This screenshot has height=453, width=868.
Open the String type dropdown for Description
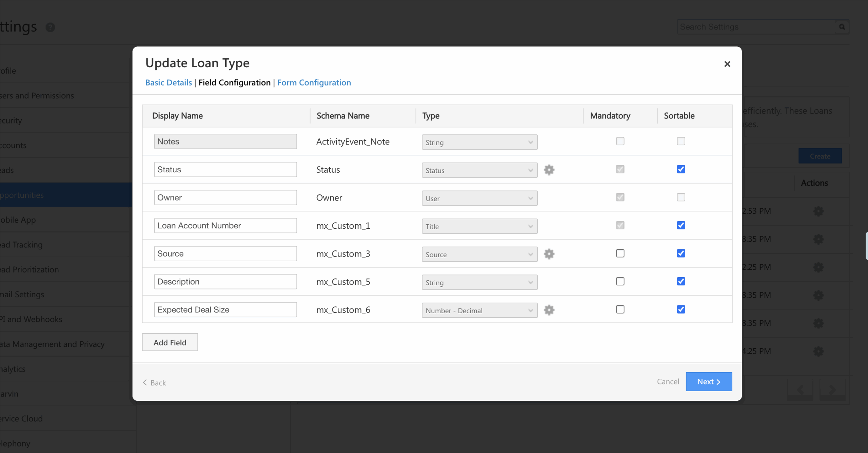479,282
